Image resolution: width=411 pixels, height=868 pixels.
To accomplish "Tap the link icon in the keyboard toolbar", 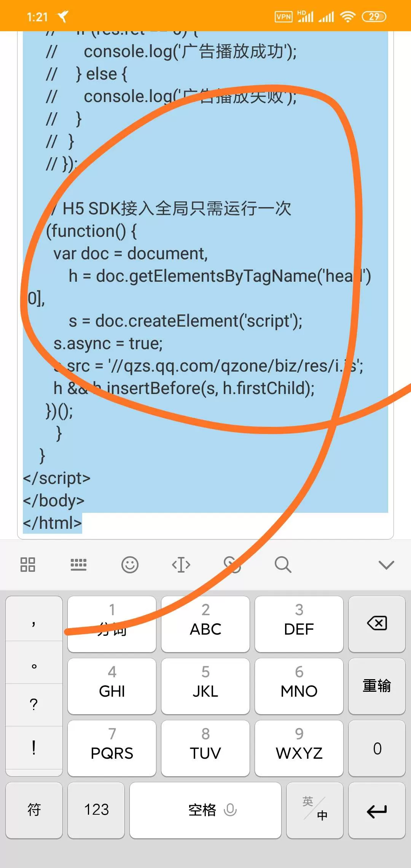I will click(x=232, y=565).
